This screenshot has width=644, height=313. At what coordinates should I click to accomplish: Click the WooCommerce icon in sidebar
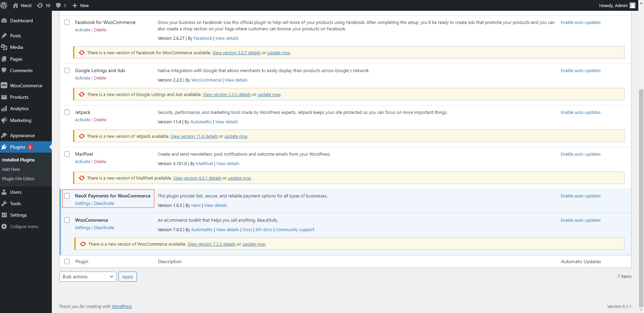4,86
